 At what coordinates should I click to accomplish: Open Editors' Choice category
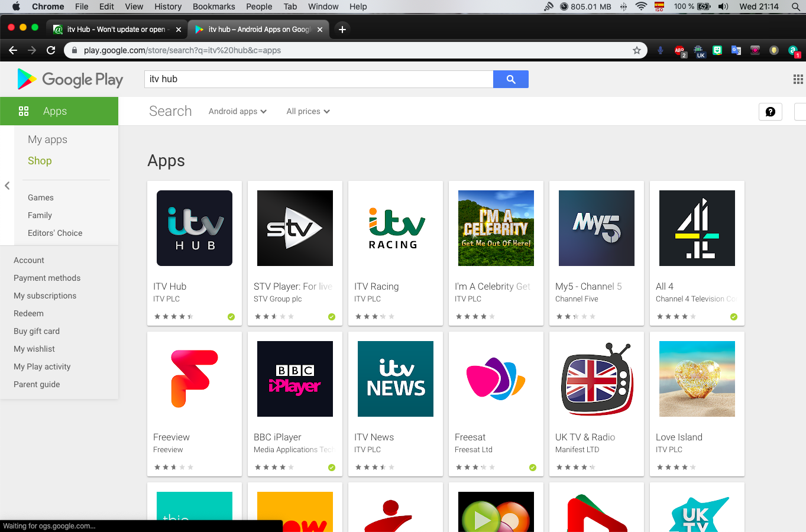point(55,233)
